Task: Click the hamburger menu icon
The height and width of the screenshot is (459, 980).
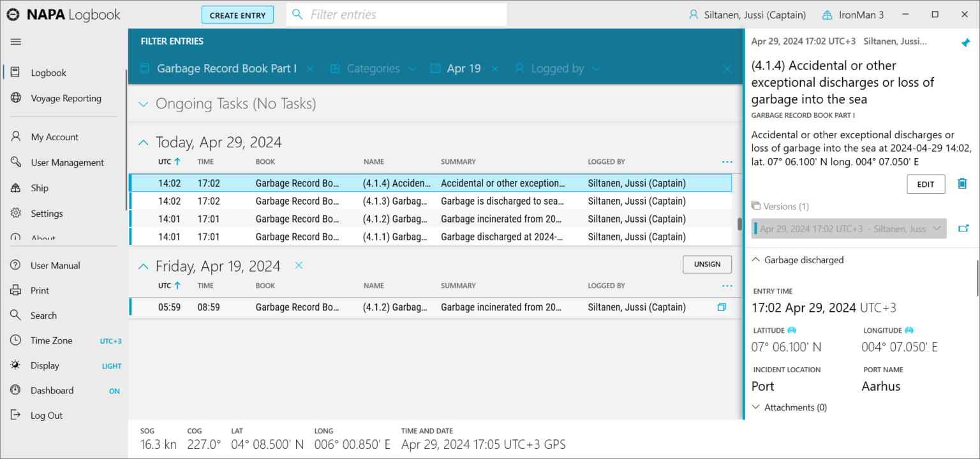Action: 16,42
